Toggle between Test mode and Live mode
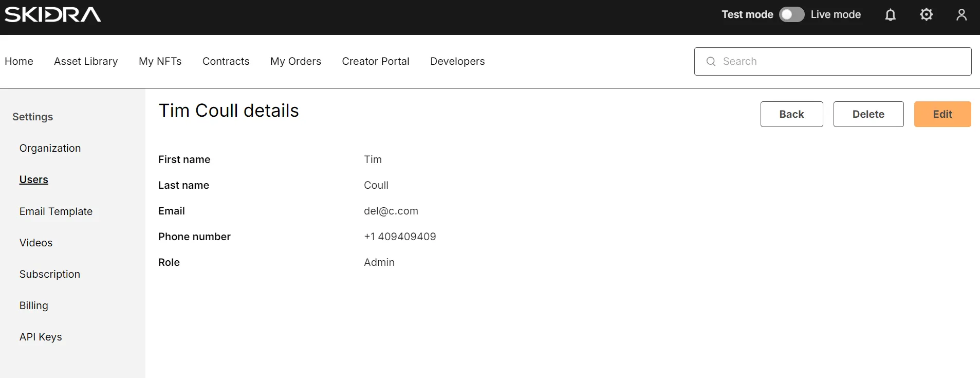Image resolution: width=980 pixels, height=378 pixels. pyautogui.click(x=791, y=14)
